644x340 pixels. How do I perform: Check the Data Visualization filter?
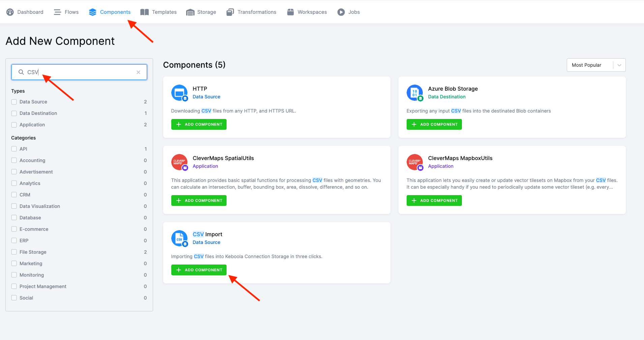14,206
